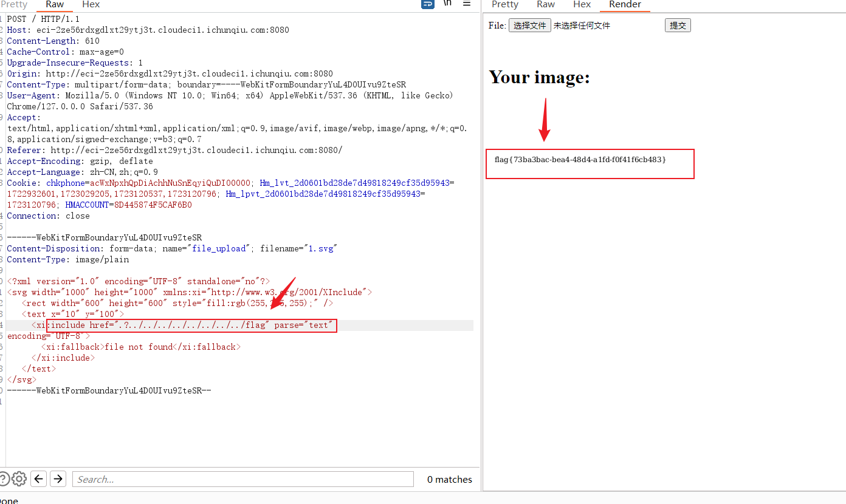This screenshot has height=504, width=846.
Task: Switch response view to Raw tab
Action: [x=546, y=4]
